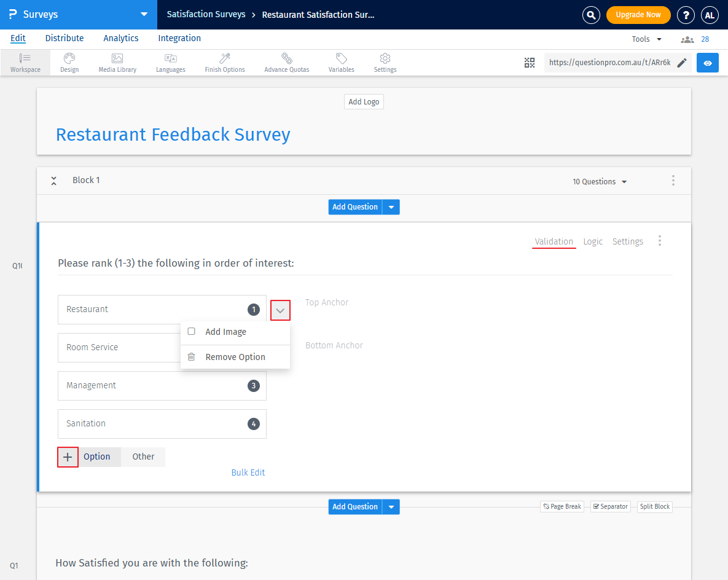Screen dimensions: 728x580
Task: Open the Tools dropdown
Action: (x=645, y=38)
